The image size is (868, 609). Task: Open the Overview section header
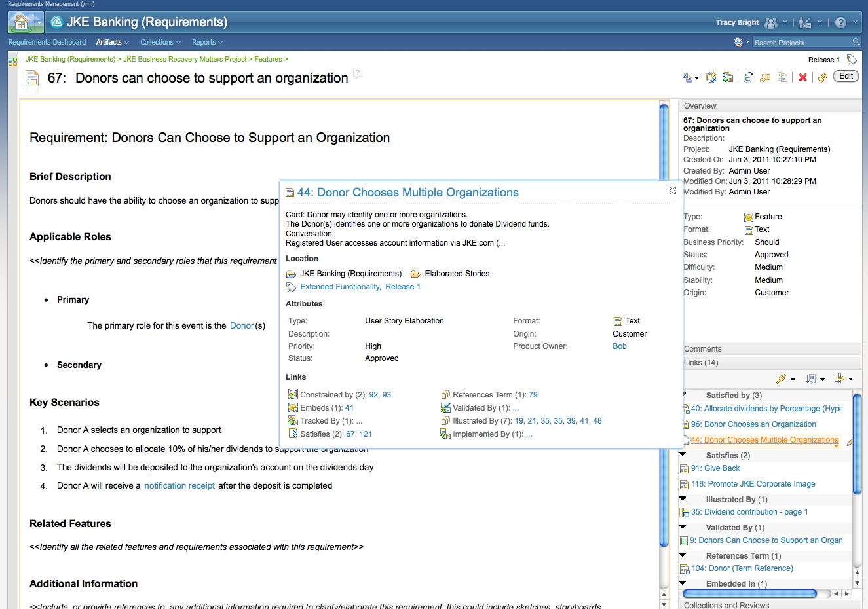(770, 106)
